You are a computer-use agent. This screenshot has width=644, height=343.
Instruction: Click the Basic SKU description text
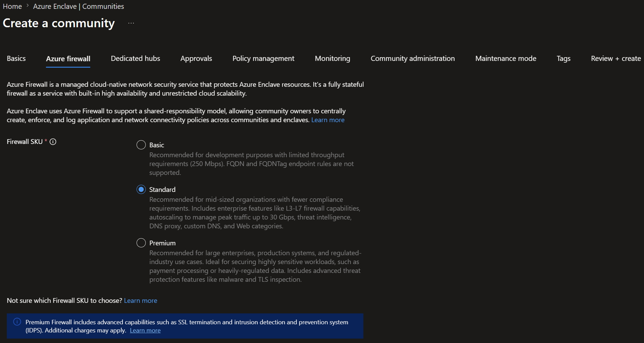251,164
